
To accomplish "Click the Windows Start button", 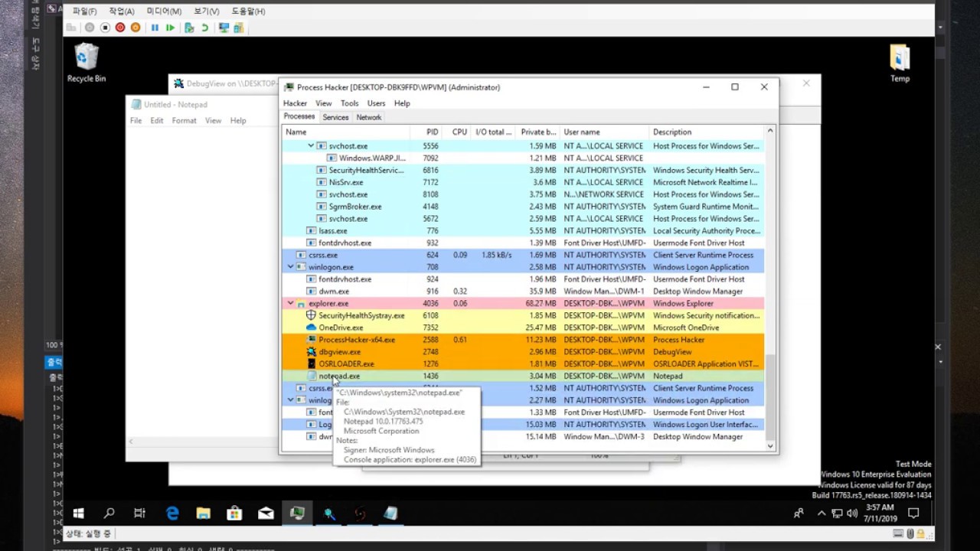I will (x=78, y=514).
